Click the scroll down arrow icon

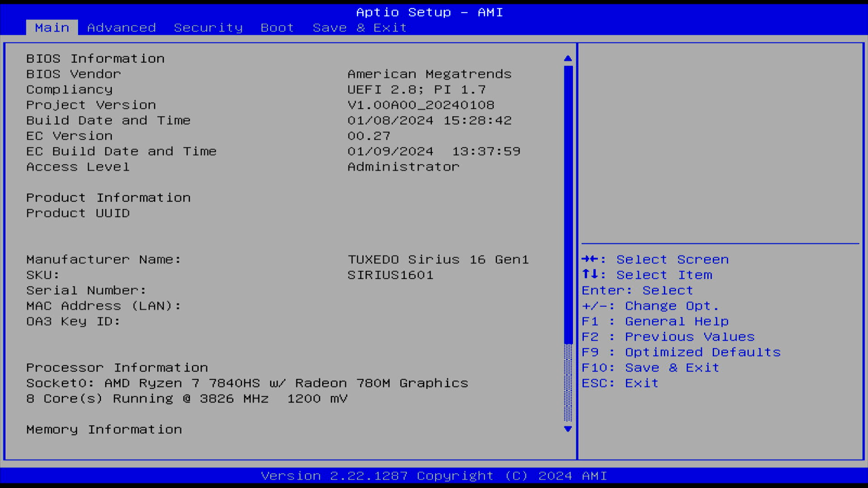[x=568, y=429]
